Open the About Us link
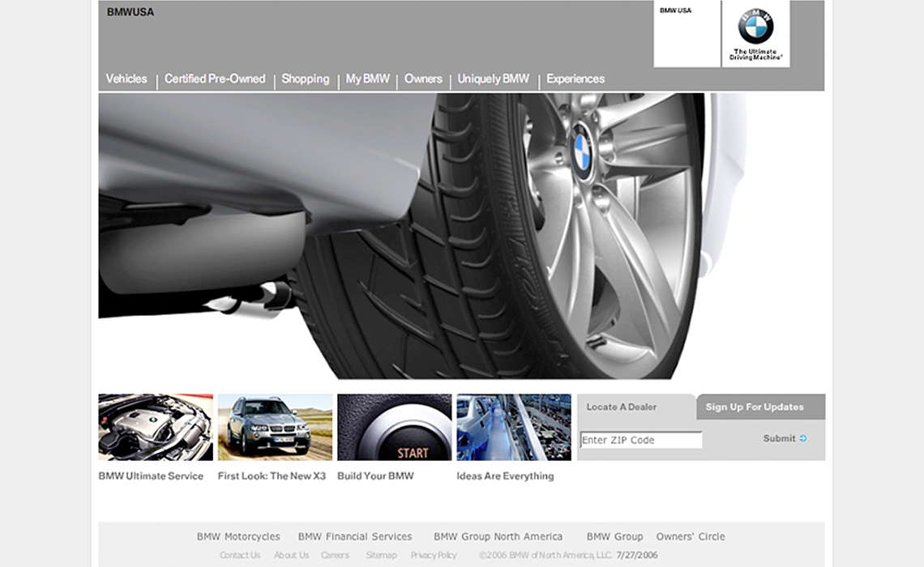Image resolution: width=924 pixels, height=567 pixels. [x=291, y=555]
